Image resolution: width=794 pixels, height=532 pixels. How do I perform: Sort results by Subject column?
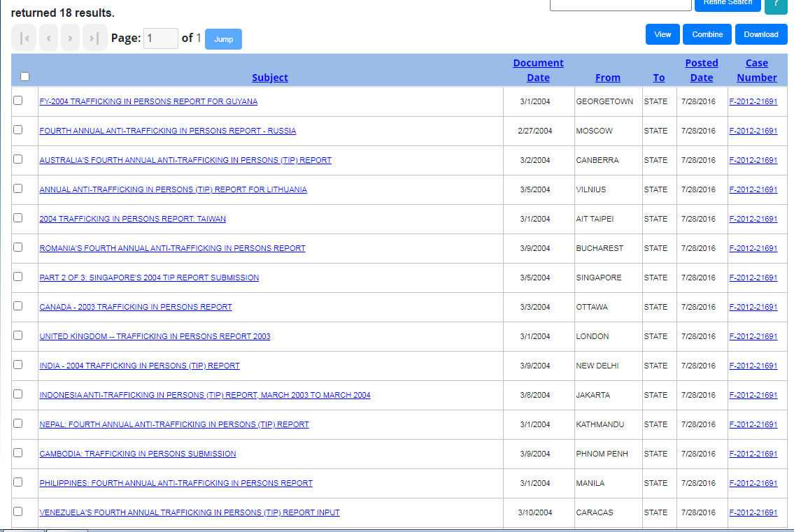[x=270, y=78]
